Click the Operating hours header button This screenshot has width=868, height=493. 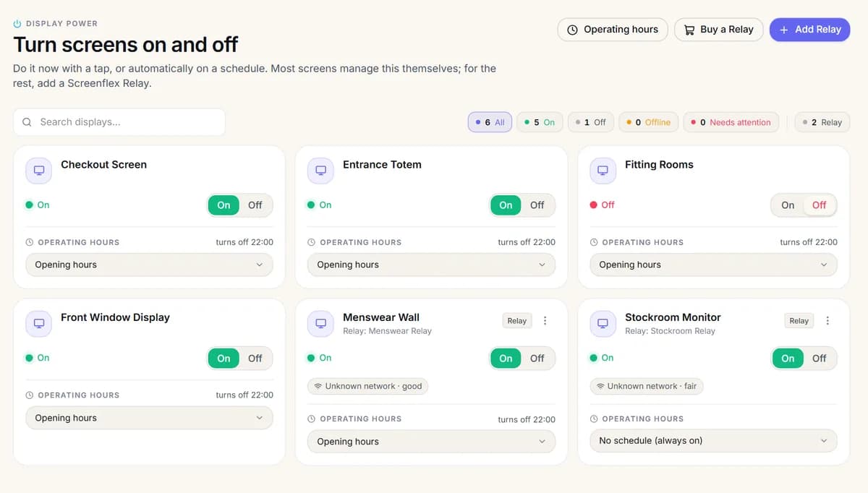613,30
